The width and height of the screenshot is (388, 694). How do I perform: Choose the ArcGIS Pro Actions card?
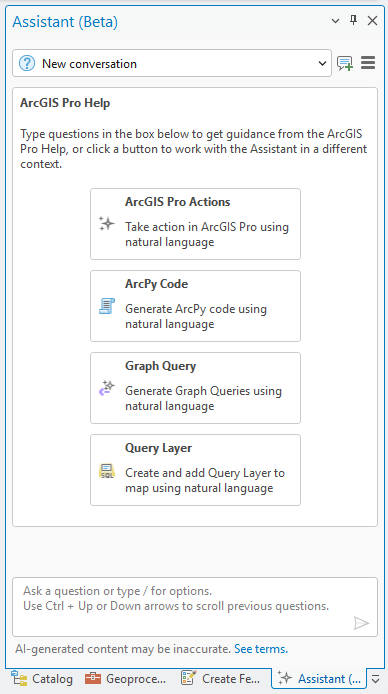tap(196, 224)
